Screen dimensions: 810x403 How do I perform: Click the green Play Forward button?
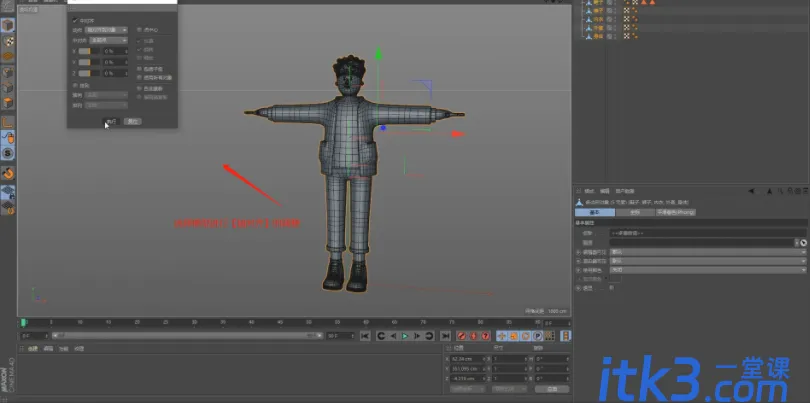coord(405,336)
